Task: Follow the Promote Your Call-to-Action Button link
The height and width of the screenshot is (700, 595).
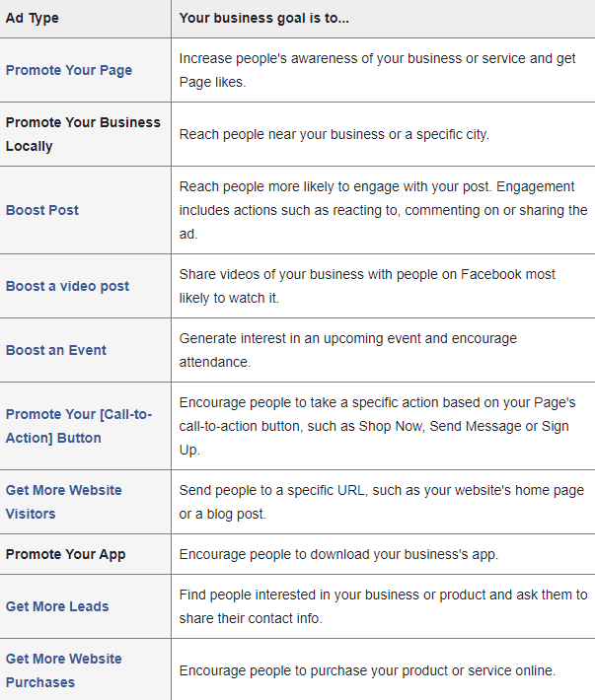Action: (79, 426)
